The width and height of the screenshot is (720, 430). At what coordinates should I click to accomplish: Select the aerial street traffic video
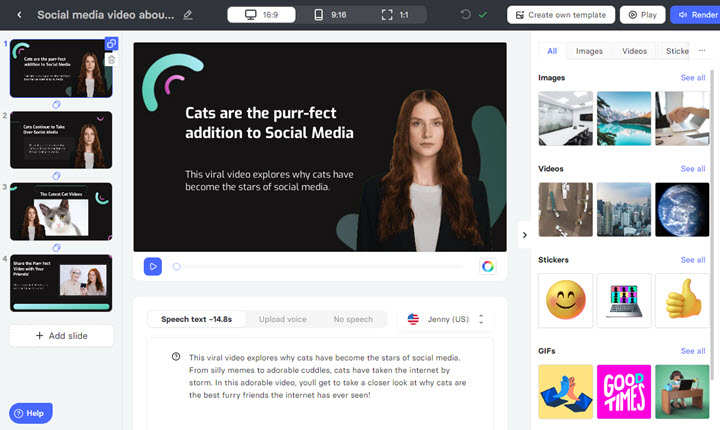(565, 209)
